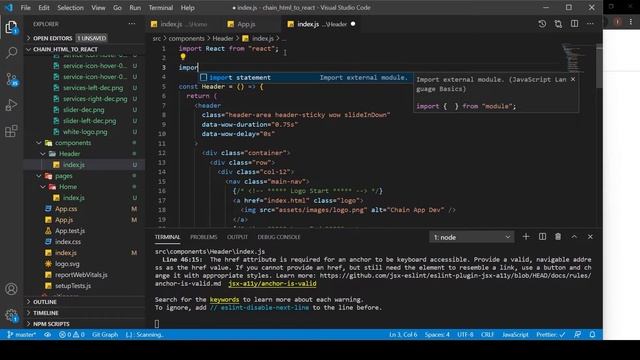Open the Selection menu

[70, 8]
